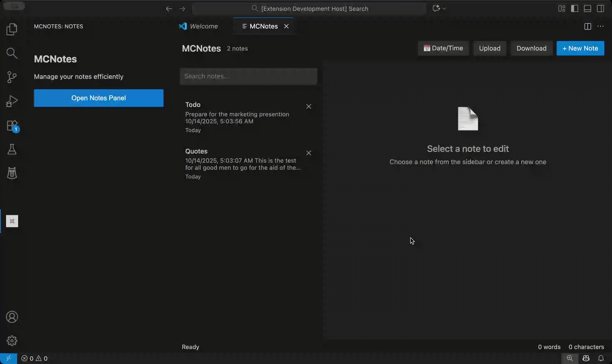Open the Manage gear icon
The width and height of the screenshot is (612, 364).
point(12,341)
